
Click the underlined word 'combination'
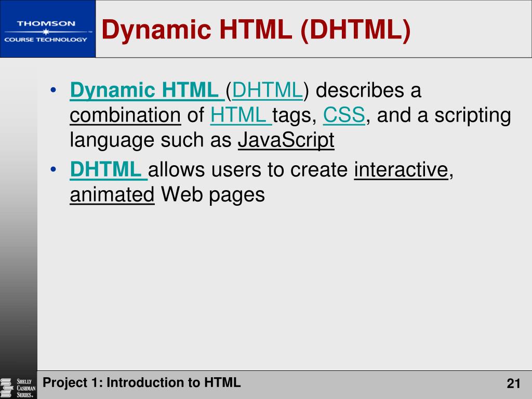(125, 115)
